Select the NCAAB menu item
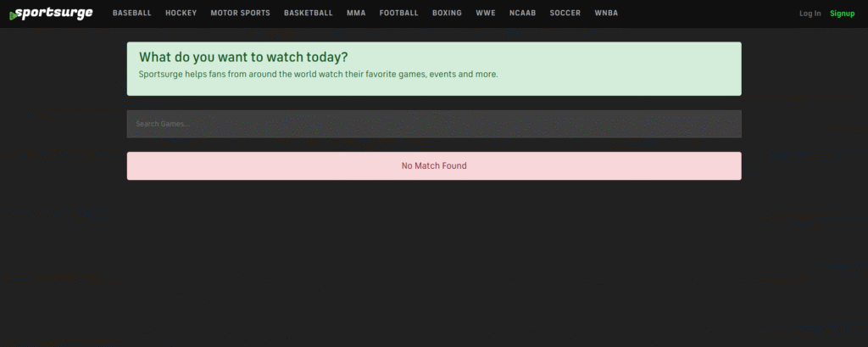868x347 pixels. coord(522,14)
